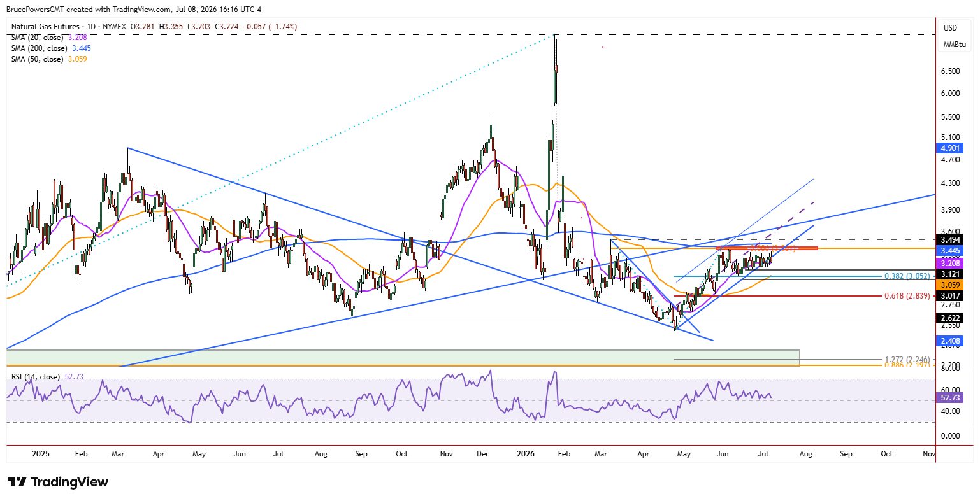Viewport: 980px width, 501px height.
Task: Click the TradingView logo
Action: pos(58,482)
